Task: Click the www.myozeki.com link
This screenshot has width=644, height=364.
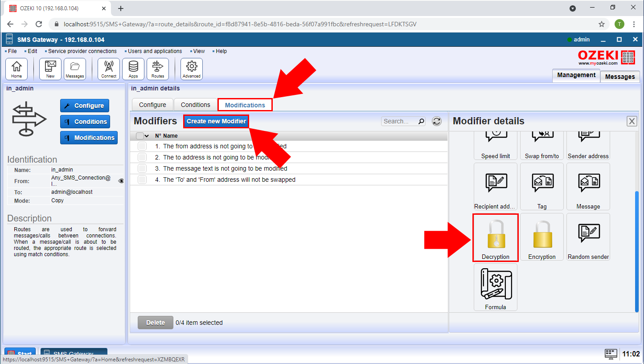Action: click(598, 63)
